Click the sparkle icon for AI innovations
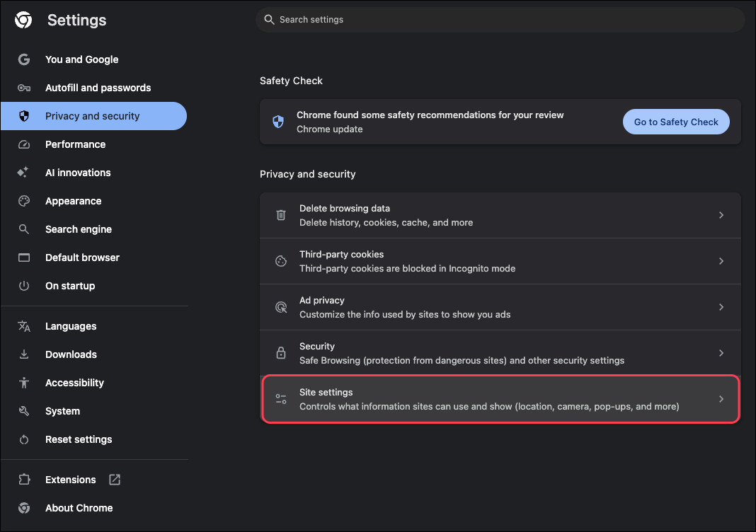This screenshot has height=532, width=756. point(23,173)
